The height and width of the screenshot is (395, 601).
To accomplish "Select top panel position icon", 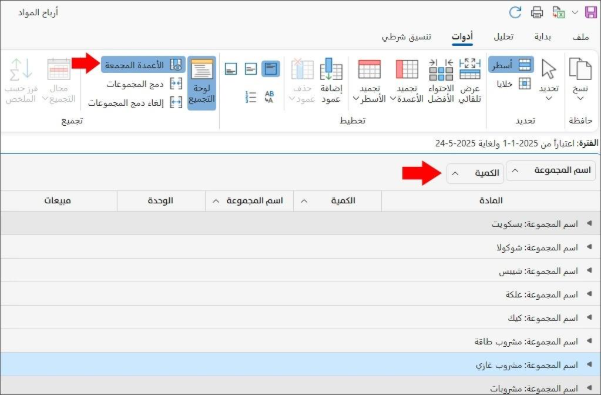I will tap(271, 69).
